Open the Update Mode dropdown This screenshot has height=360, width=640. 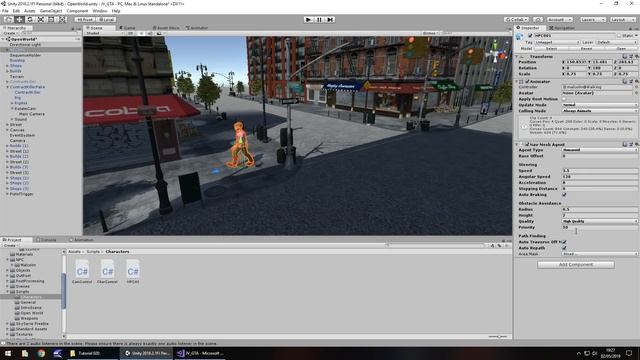point(600,104)
